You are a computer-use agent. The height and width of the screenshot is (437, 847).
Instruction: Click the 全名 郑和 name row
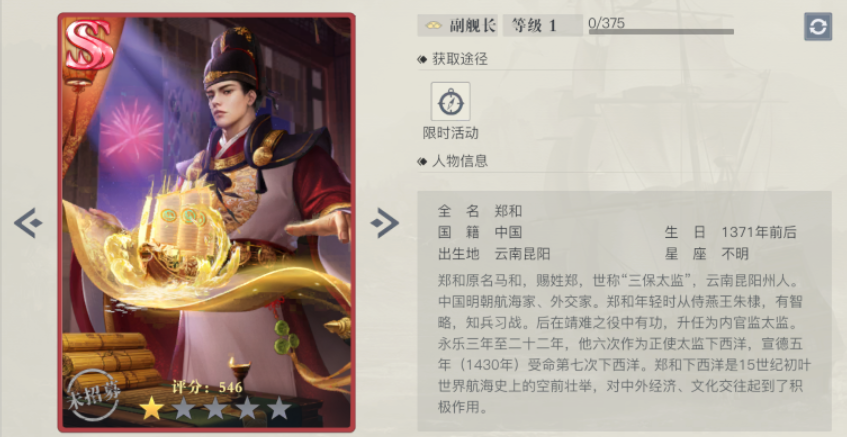[480, 211]
